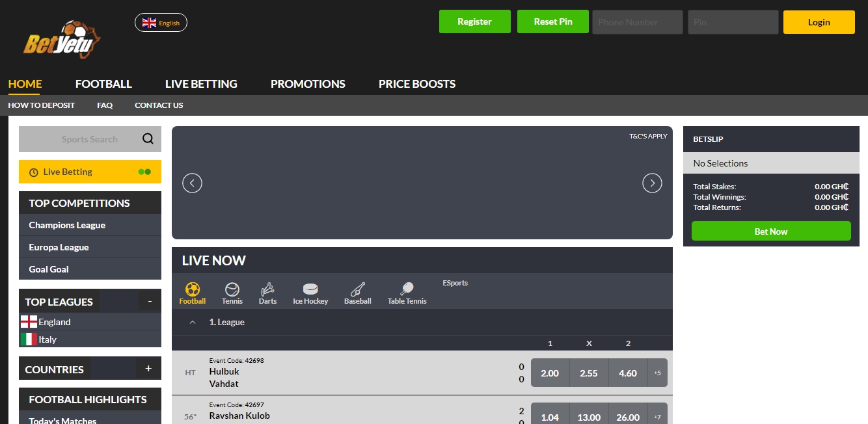Go to next banner slide
This screenshot has height=424, width=868.
(652, 183)
